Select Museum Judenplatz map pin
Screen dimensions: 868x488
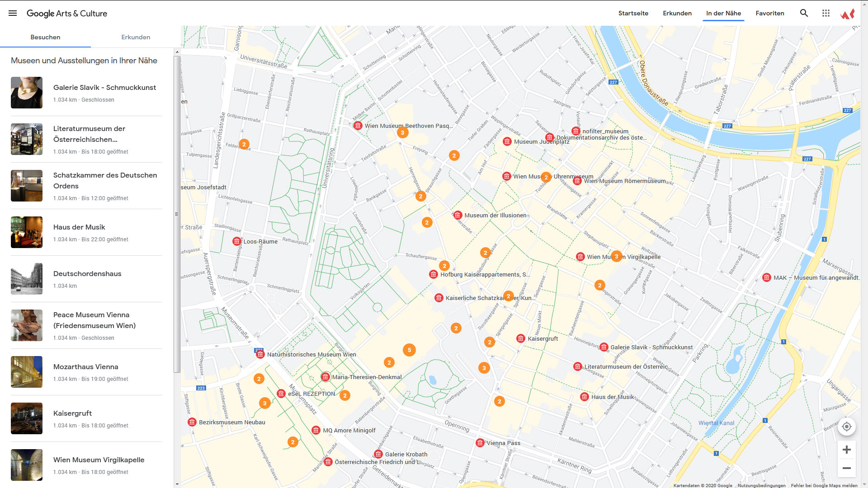click(x=507, y=141)
